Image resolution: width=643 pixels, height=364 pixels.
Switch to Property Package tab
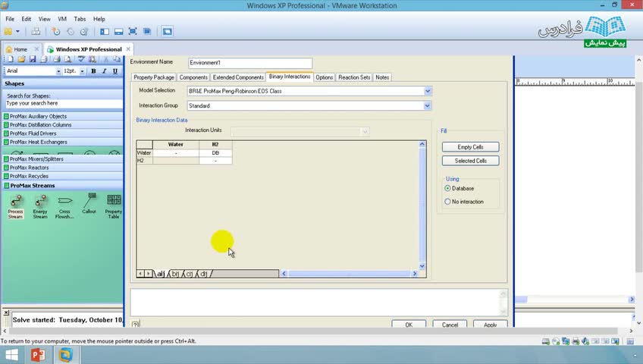point(154,77)
